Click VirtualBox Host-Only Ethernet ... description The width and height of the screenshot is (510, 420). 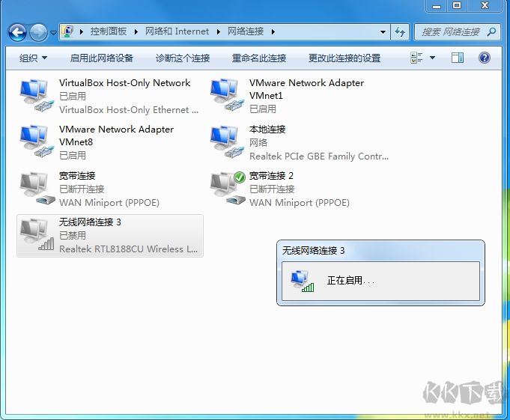(129, 110)
